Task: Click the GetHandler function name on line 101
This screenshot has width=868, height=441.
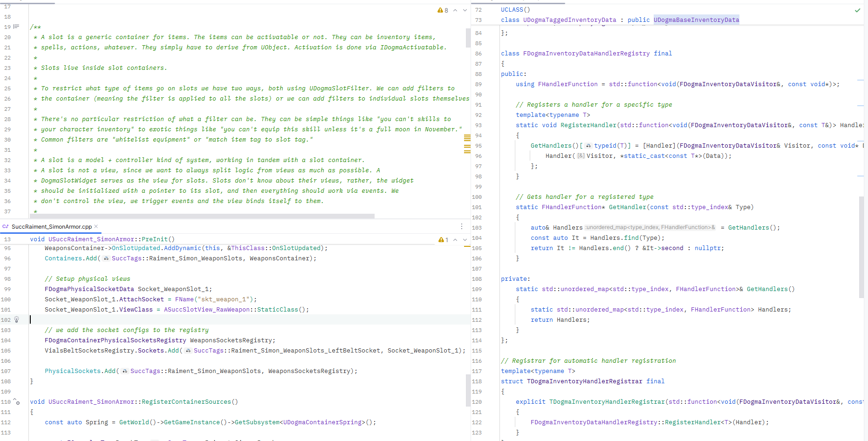Action: point(627,207)
